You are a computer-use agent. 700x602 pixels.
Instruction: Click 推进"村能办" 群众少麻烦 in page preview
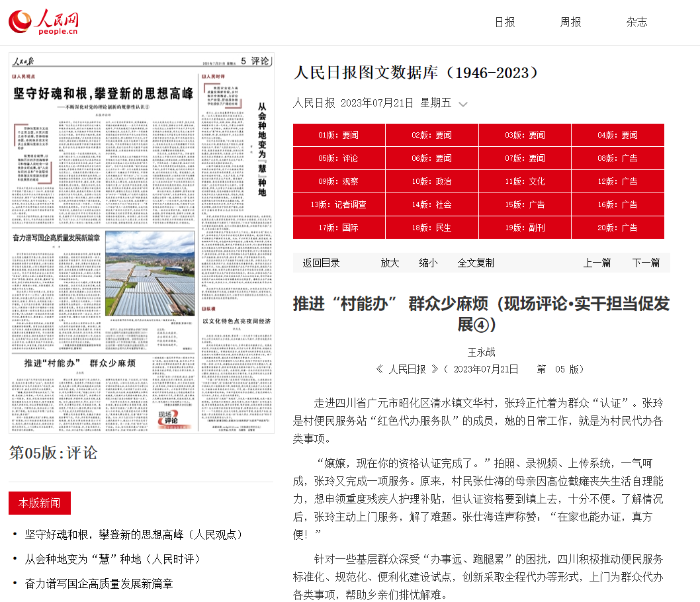[80, 363]
